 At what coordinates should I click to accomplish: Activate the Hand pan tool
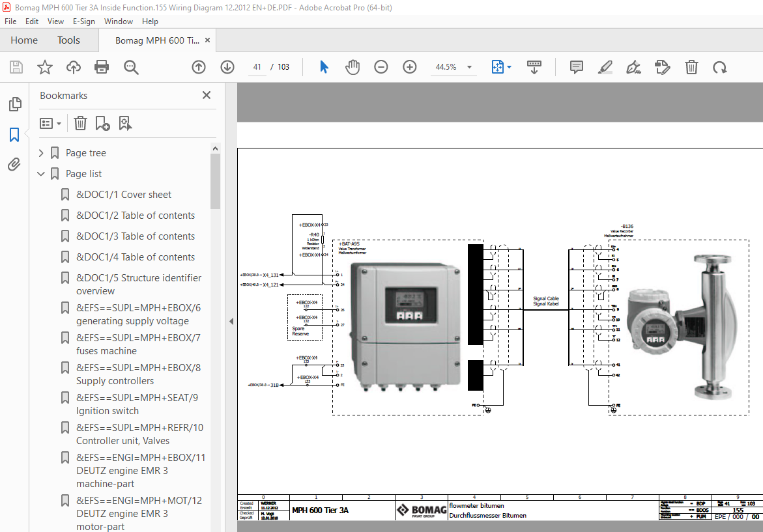[353, 67]
